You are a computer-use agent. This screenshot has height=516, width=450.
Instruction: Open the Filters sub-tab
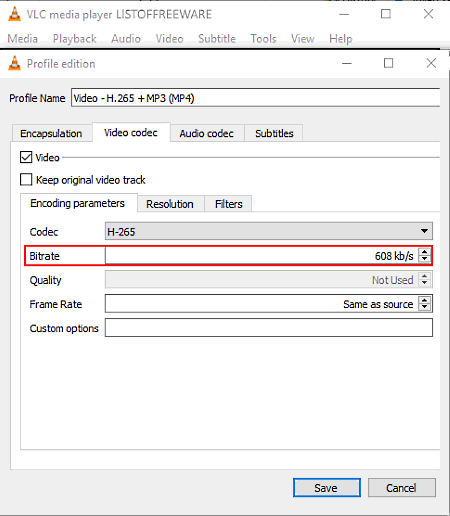tap(229, 204)
